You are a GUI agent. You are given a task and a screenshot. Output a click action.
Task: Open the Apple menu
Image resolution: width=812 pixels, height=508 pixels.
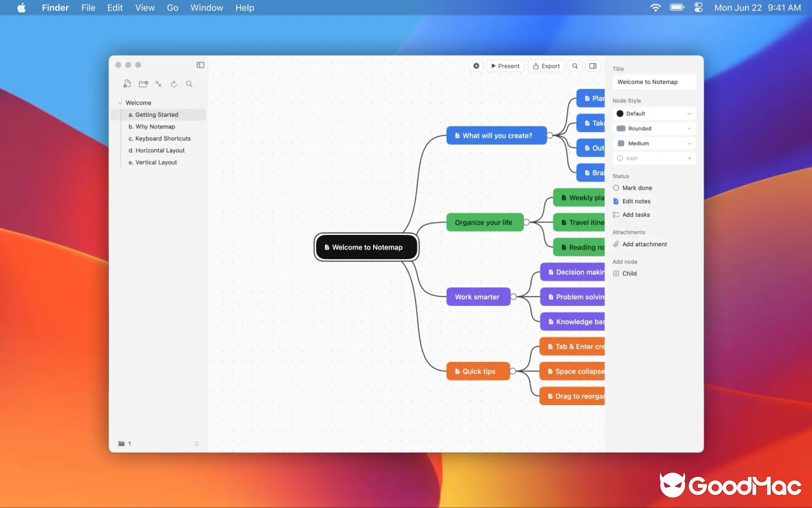(21, 8)
